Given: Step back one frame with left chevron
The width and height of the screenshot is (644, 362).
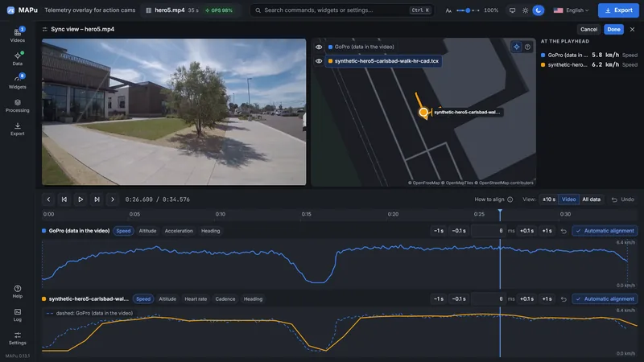Looking at the screenshot, I should [48, 200].
